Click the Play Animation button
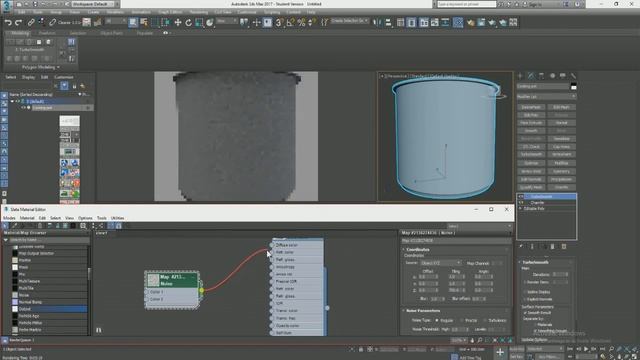The height and width of the screenshot is (360, 640). (x=586, y=349)
